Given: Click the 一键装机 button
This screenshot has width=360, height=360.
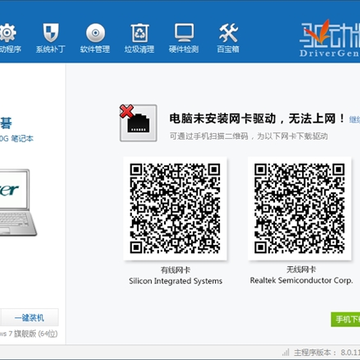Looking at the screenshot, I should 29,318.
